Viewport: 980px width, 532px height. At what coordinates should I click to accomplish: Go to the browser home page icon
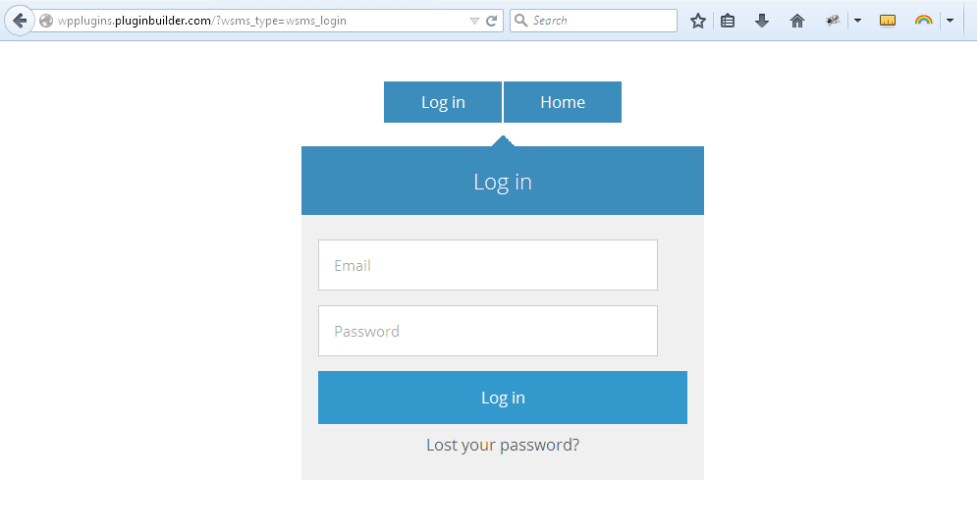797,21
